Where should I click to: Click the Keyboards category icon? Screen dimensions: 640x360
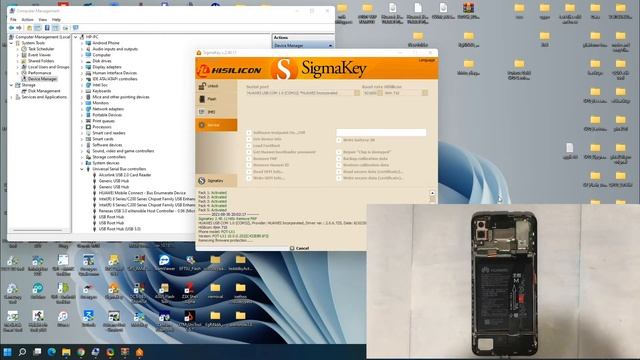(x=88, y=91)
